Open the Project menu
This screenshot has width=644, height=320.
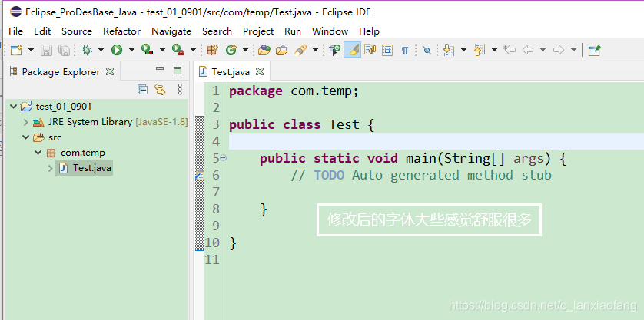click(x=258, y=31)
